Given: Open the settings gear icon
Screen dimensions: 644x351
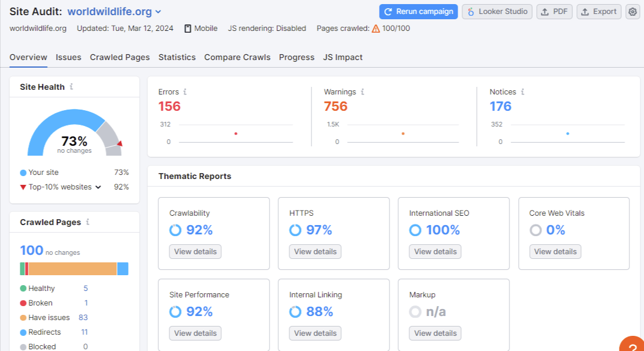Looking at the screenshot, I should 632,12.
